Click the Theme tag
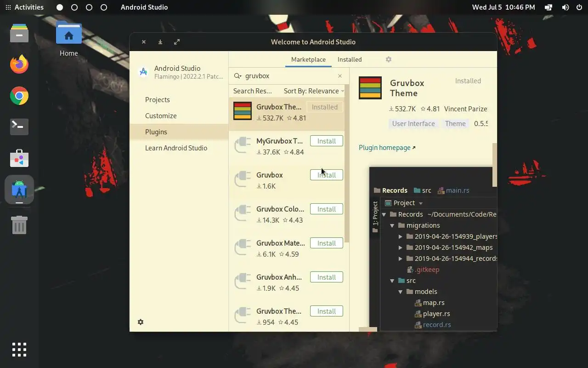This screenshot has width=588, height=368. click(x=455, y=124)
